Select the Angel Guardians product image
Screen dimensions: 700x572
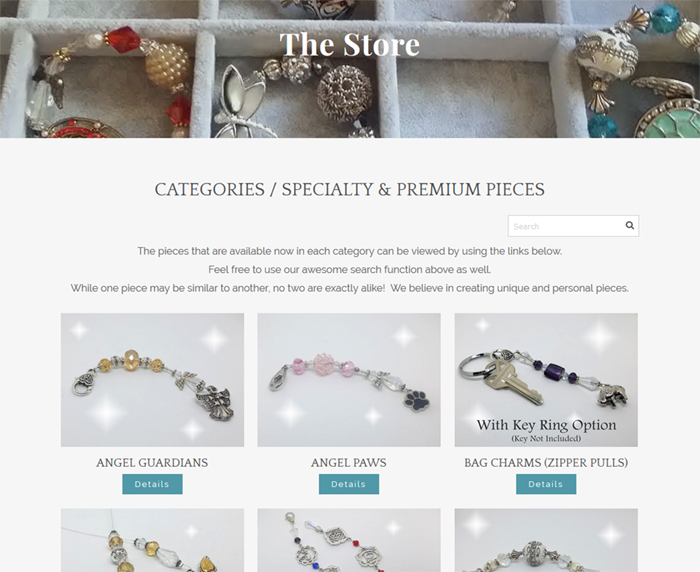[152, 380]
